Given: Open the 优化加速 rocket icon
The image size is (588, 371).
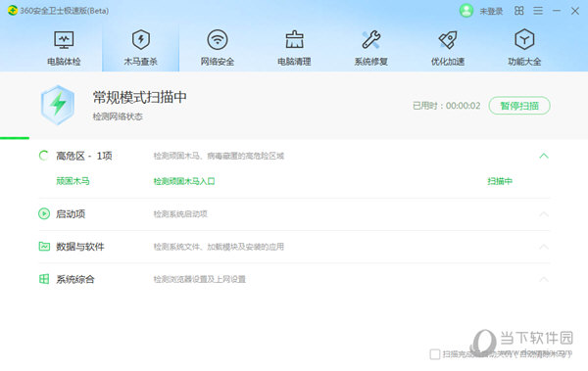Looking at the screenshot, I should (448, 40).
